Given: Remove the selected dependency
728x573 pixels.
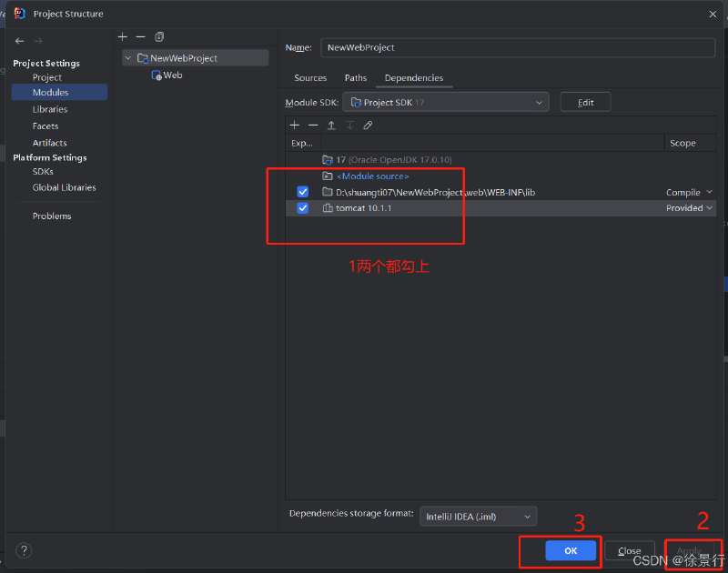Looking at the screenshot, I should (x=313, y=125).
